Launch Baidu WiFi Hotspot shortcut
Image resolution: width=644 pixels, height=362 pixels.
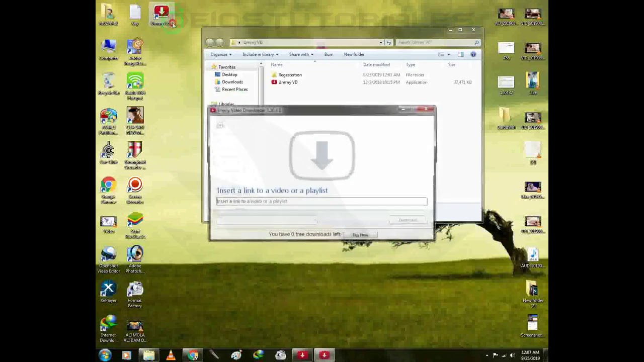135,87
